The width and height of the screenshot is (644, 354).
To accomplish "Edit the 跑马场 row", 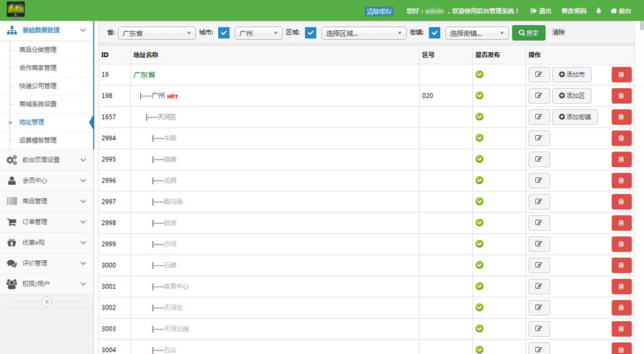I will click(539, 202).
